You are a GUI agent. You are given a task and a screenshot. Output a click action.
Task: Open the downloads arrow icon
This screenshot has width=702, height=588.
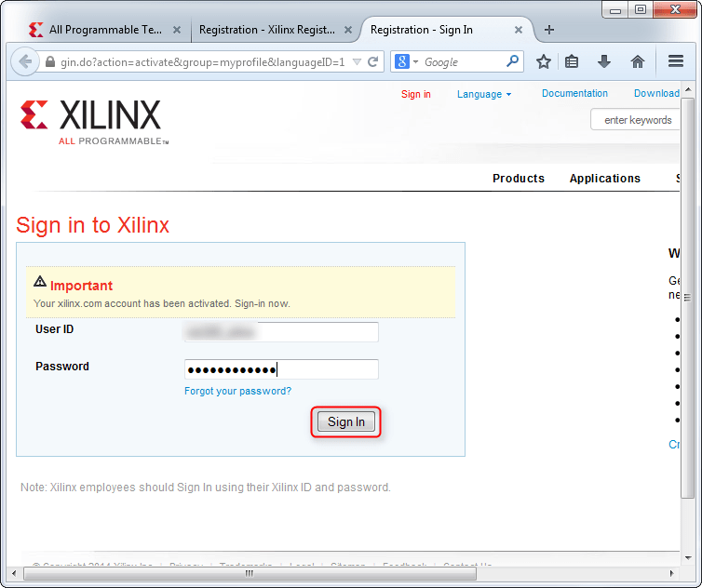point(604,62)
